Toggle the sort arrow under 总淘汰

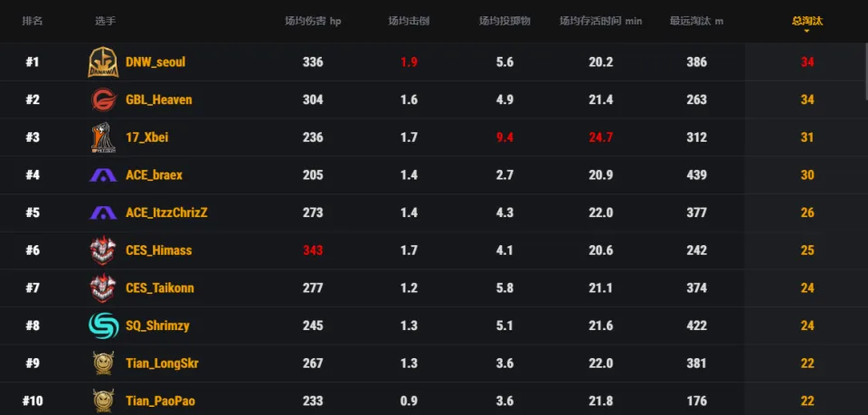click(807, 31)
